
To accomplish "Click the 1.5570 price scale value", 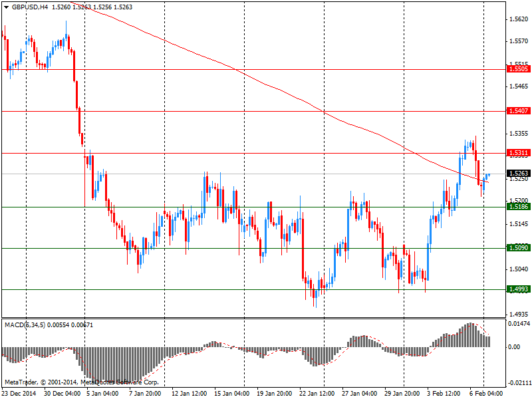I will (519, 41).
